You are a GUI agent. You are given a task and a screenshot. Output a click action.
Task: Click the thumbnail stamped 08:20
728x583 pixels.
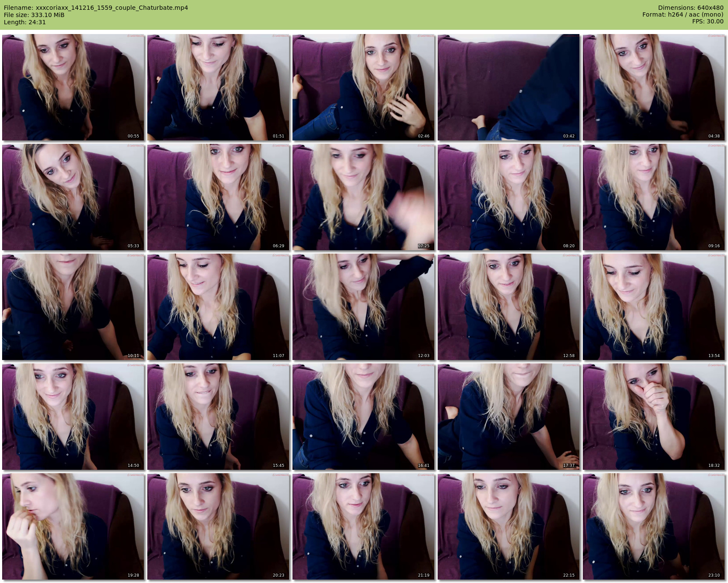click(509, 197)
